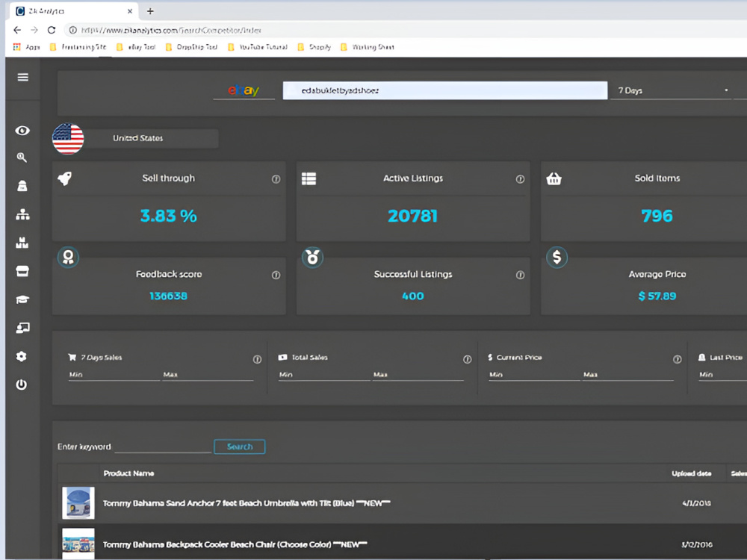Show info for Active Listings

[520, 179]
